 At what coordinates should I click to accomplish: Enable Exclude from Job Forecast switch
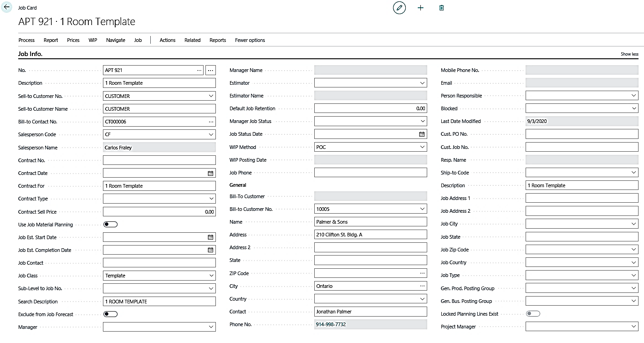pyautogui.click(x=111, y=314)
